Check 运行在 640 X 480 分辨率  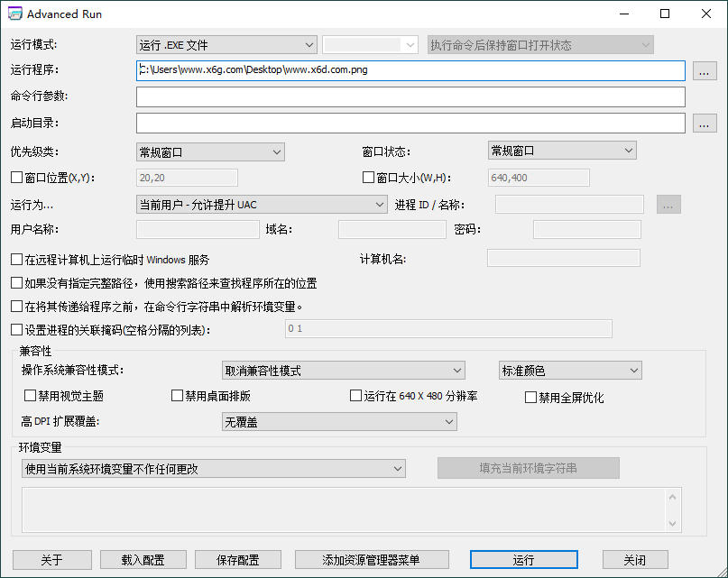(x=355, y=396)
